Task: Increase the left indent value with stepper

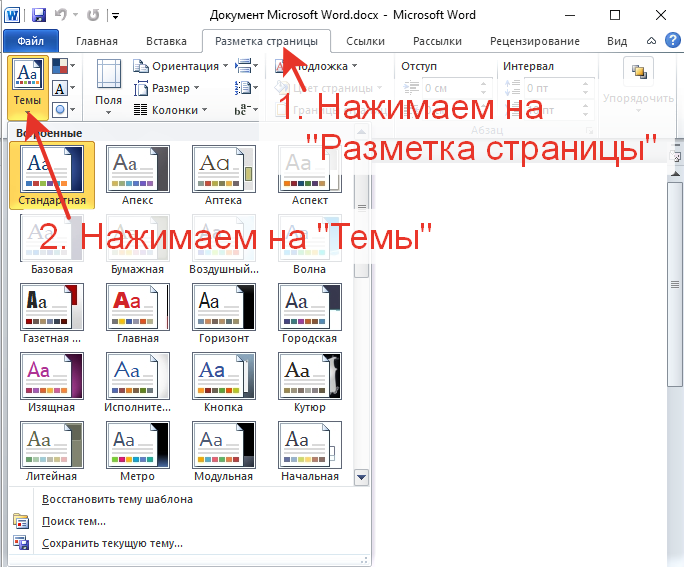Action: click(484, 84)
